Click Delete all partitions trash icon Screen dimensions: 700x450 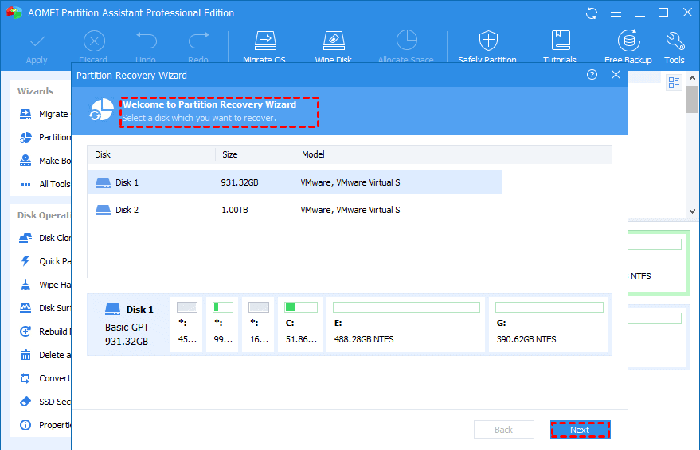coord(25,355)
